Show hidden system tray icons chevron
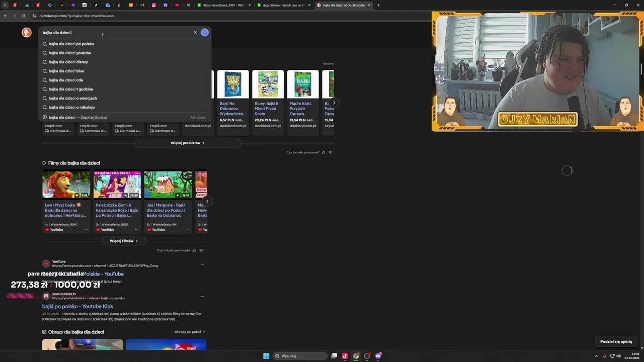 pos(596,356)
